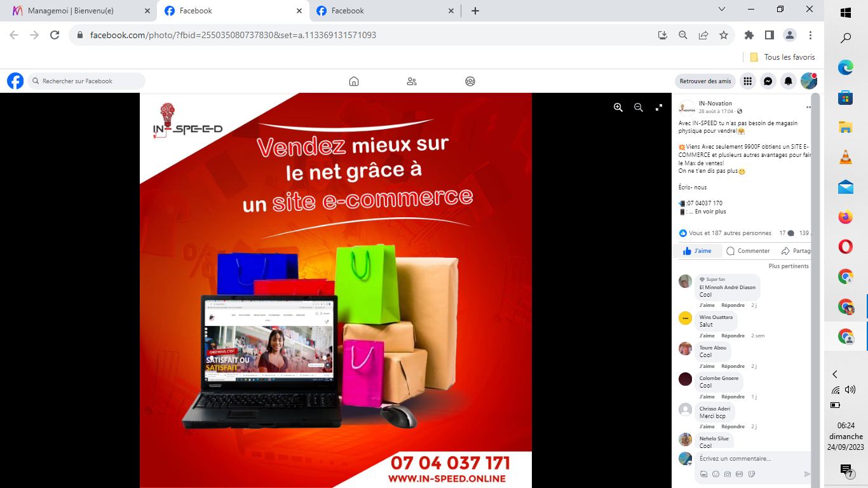Open Messenger from the top bar
The height and width of the screenshot is (488, 868).
coord(768,81)
